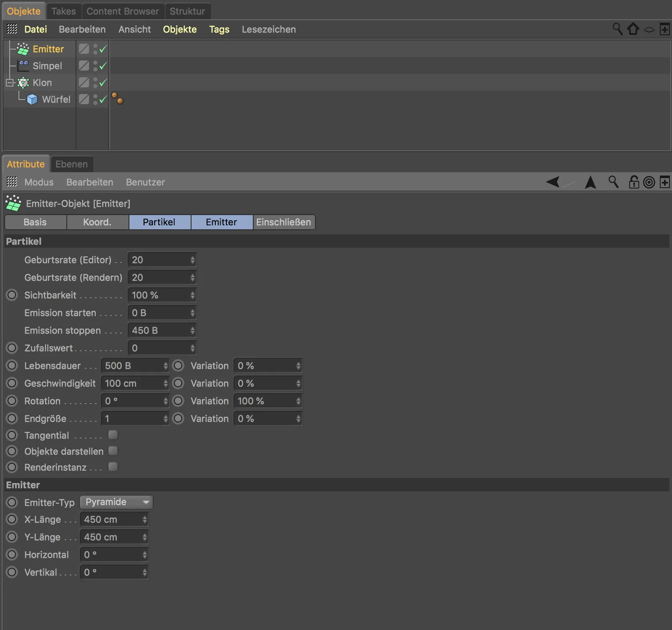
Task: Click the layer square of Klon row
Action: [84, 83]
